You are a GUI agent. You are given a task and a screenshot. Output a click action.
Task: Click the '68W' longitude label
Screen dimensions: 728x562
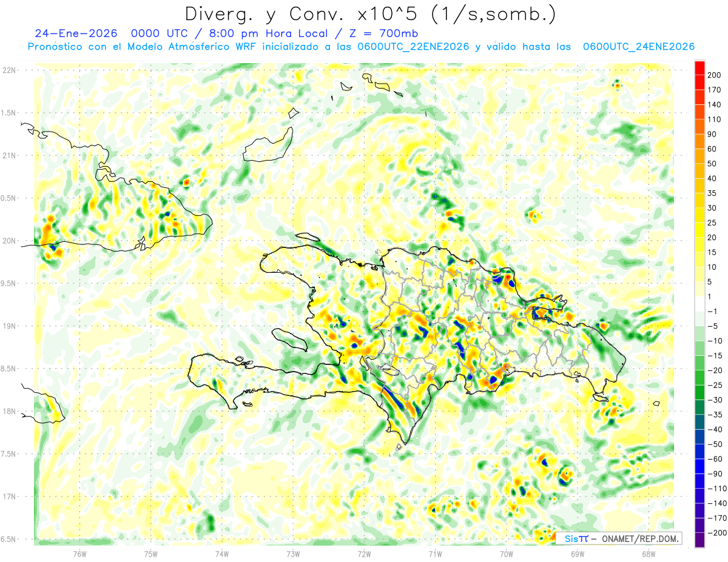pyautogui.click(x=648, y=553)
